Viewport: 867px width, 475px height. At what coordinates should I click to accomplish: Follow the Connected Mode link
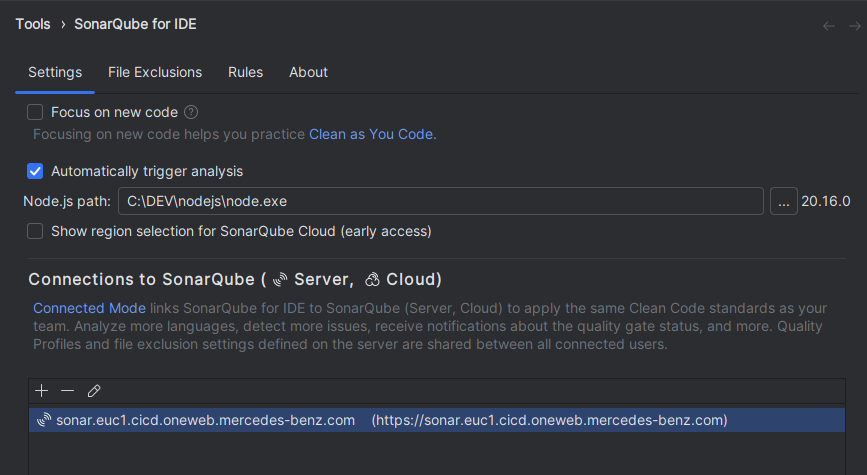coord(89,308)
